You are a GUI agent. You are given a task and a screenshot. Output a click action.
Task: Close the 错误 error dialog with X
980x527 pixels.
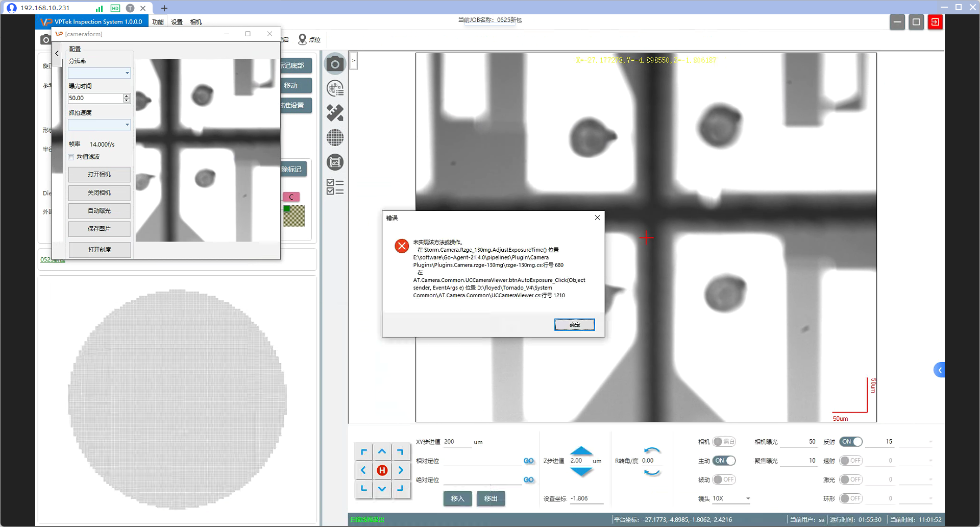pos(597,218)
